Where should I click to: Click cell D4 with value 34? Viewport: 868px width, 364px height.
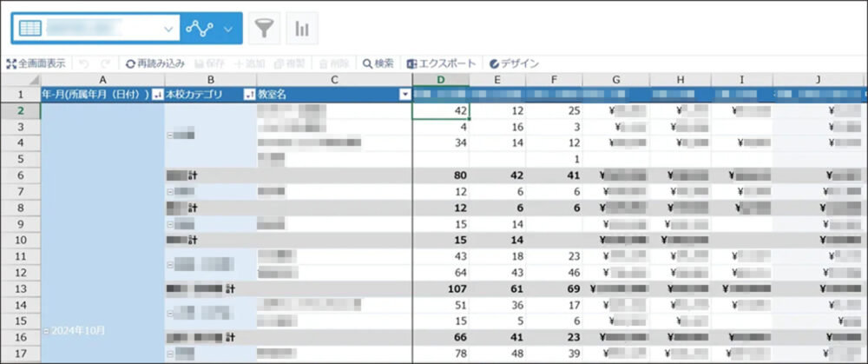(441, 143)
